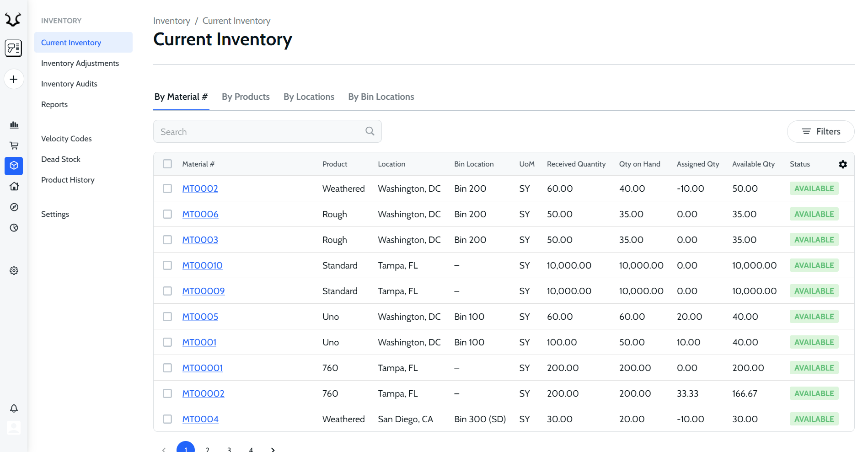
Task: Open table column settings gear icon
Action: 843,164
